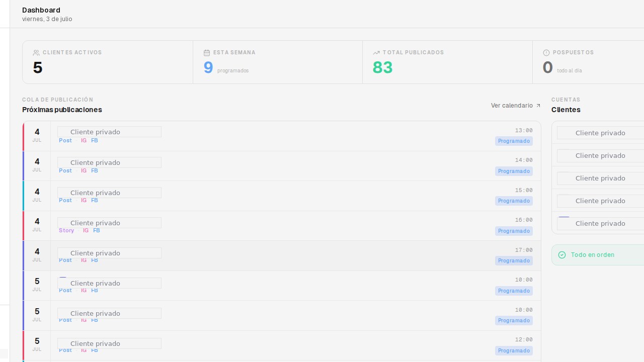Click the Pospuestos clock icon
This screenshot has width=644, height=362.
pyautogui.click(x=546, y=53)
